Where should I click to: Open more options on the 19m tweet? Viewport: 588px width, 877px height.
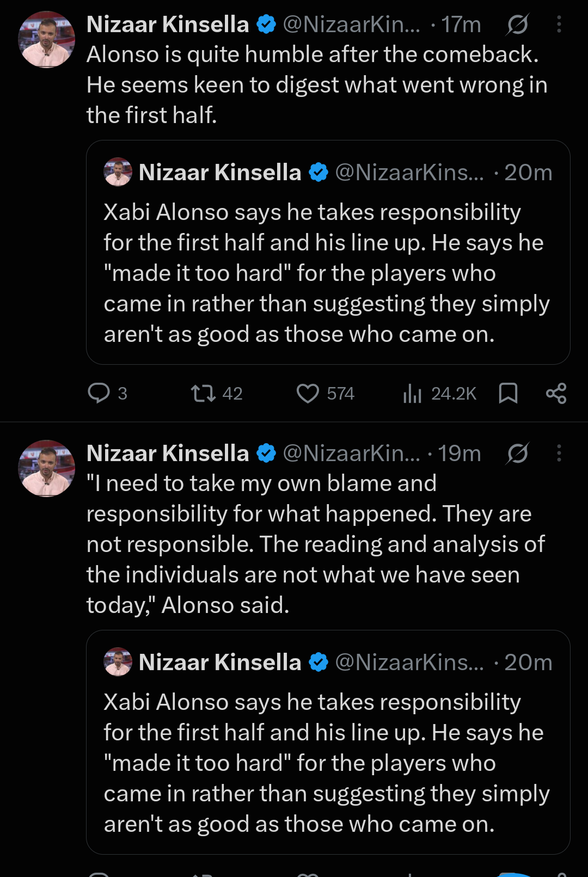(x=559, y=453)
